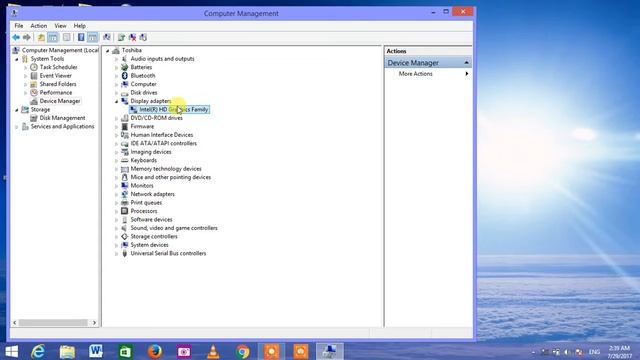Screen dimensions: 640x360
Task: Click the Batteries category icon
Action: 124,67
